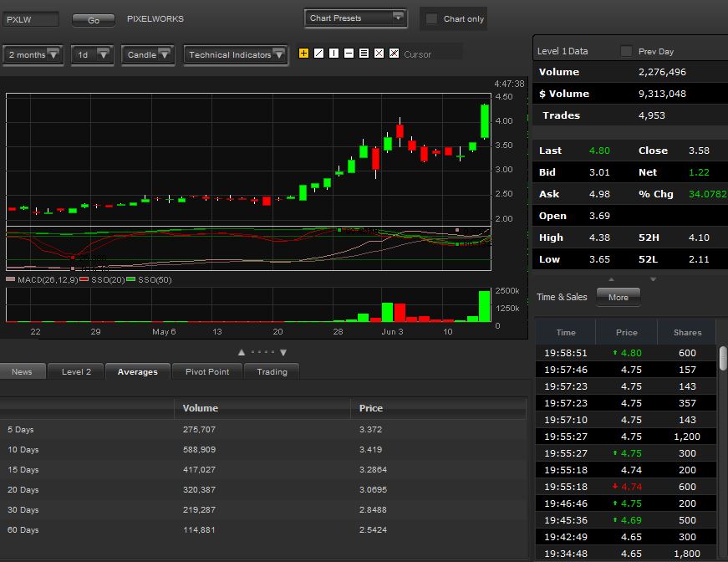This screenshot has width=728, height=562.
Task: Select the multi-line Fibonacci levels tool
Action: (364, 54)
